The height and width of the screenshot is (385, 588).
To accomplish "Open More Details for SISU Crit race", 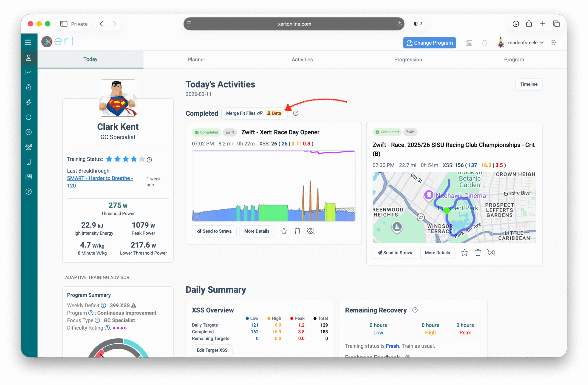I will point(437,253).
